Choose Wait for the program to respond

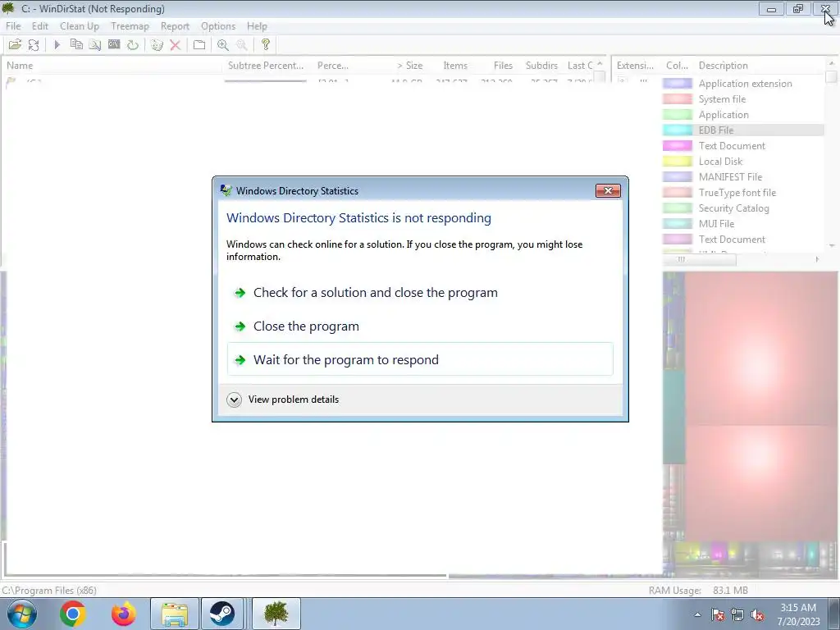[420, 359]
